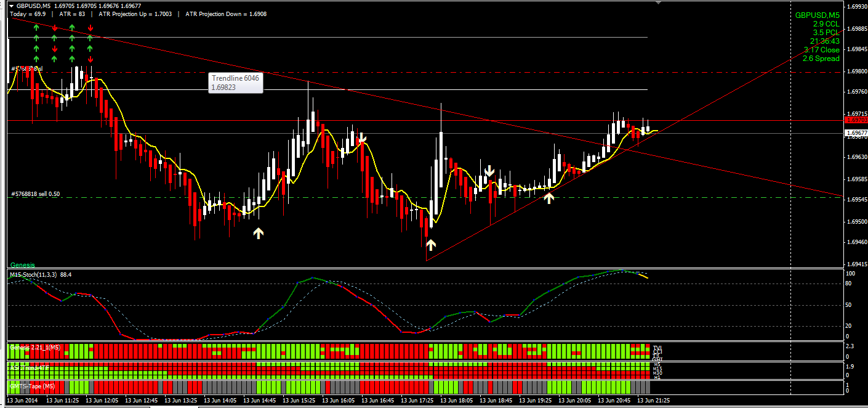The image size is (868, 408).
Task: Select the white GBPUSD,M5 chart title text
Action: click(34, 6)
